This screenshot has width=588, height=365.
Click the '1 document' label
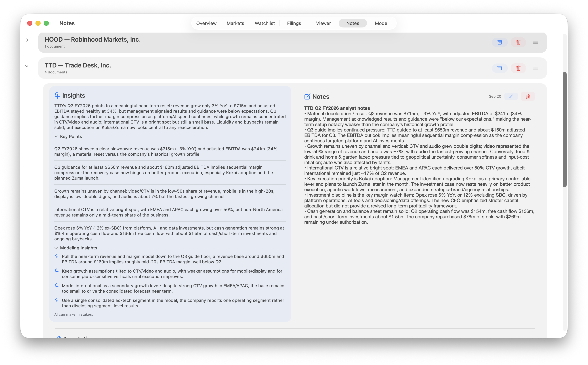tap(54, 46)
